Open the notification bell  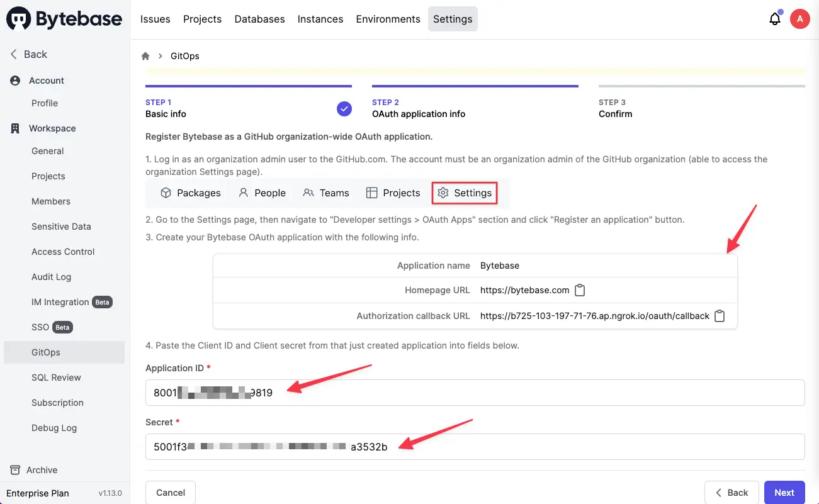coord(774,19)
